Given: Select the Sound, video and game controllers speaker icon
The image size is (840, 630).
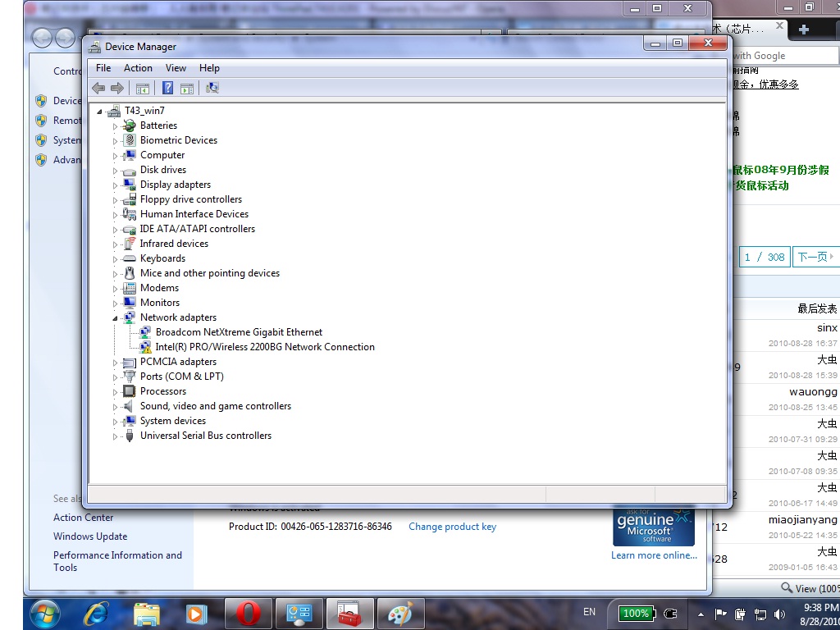Looking at the screenshot, I should (x=129, y=406).
